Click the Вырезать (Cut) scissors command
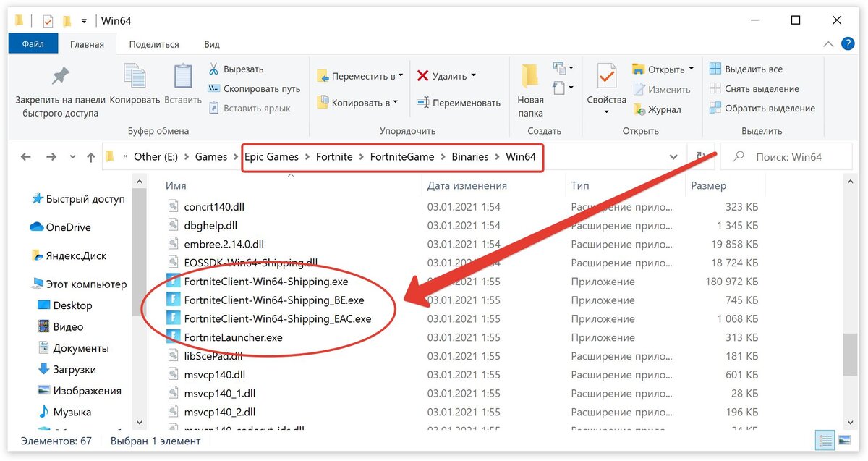This screenshot has height=461, width=868. (236, 69)
